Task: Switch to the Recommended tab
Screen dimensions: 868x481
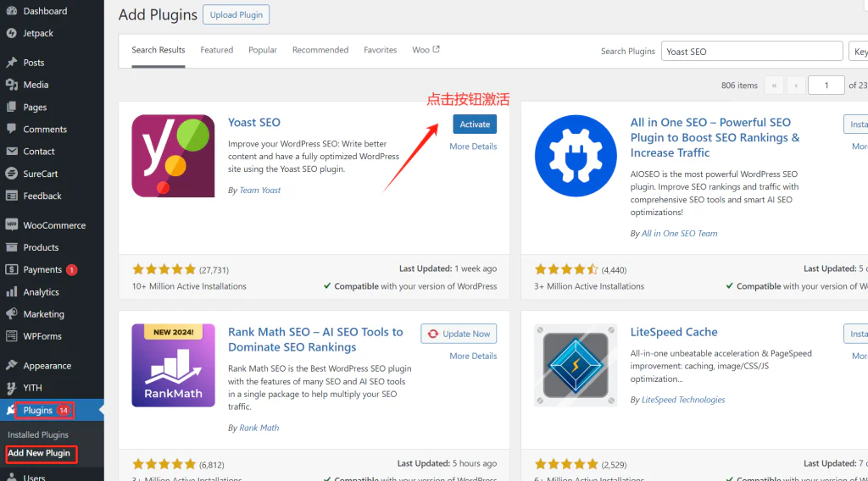Action: (320, 50)
